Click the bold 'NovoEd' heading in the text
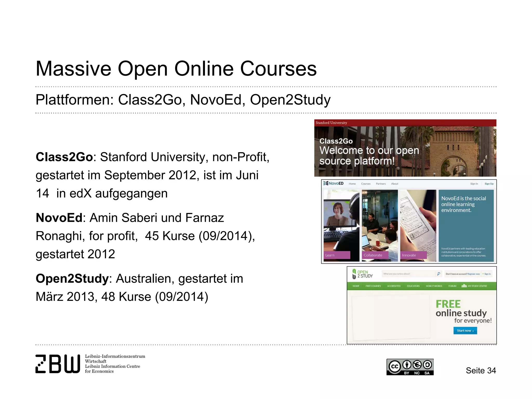This screenshot has width=532, height=399. pyautogui.click(x=59, y=217)
